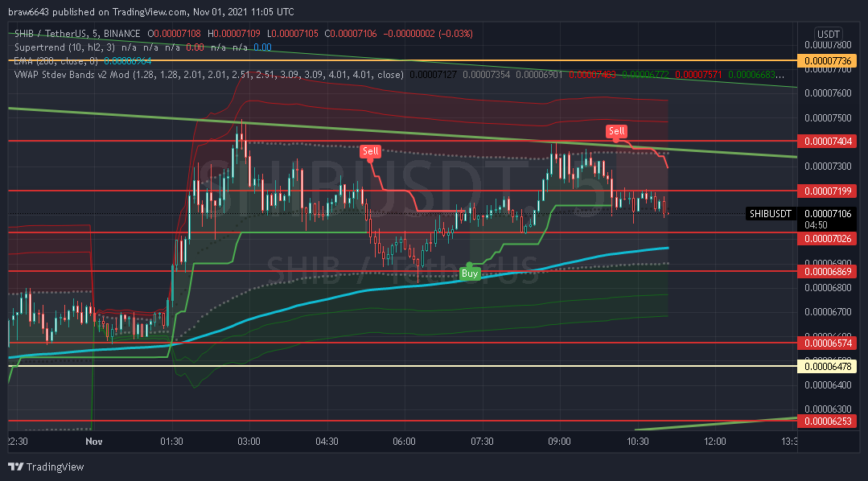Select the 0.00006869 red level label
Viewport: 868px width, 481px height.
coord(827,272)
